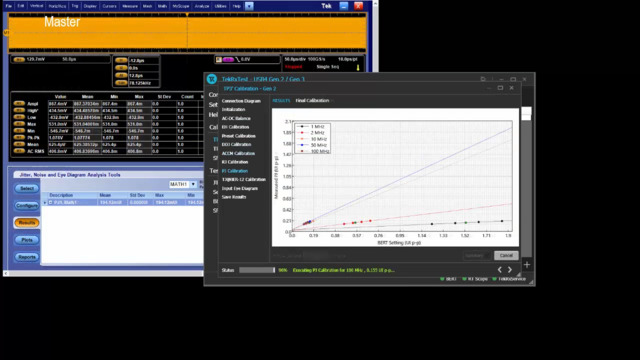The height and width of the screenshot is (360, 640).
Task: Open the MyScope menu
Action: pyautogui.click(x=181, y=6)
